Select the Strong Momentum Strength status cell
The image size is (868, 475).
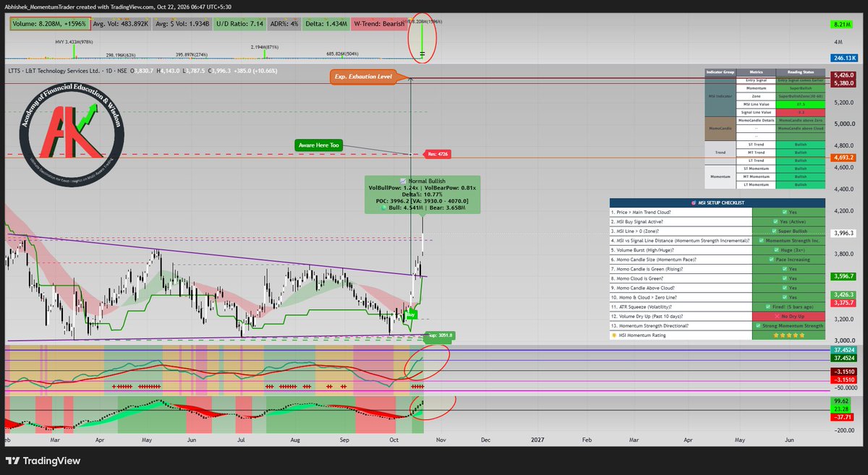point(788,325)
